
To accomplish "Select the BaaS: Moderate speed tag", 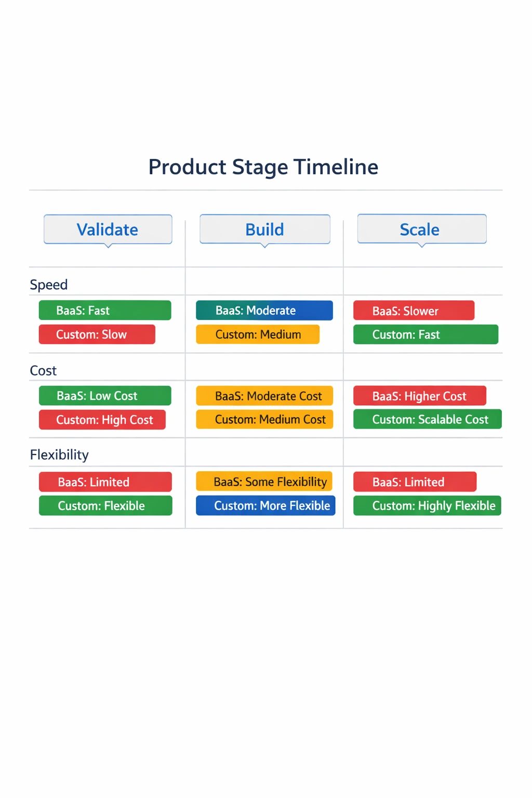I will click(x=264, y=310).
